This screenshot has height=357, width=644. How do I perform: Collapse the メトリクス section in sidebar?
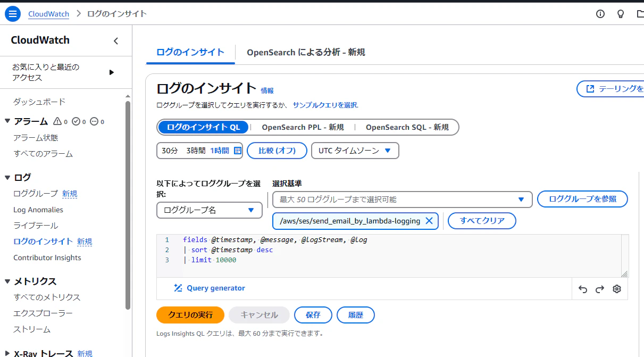7,281
